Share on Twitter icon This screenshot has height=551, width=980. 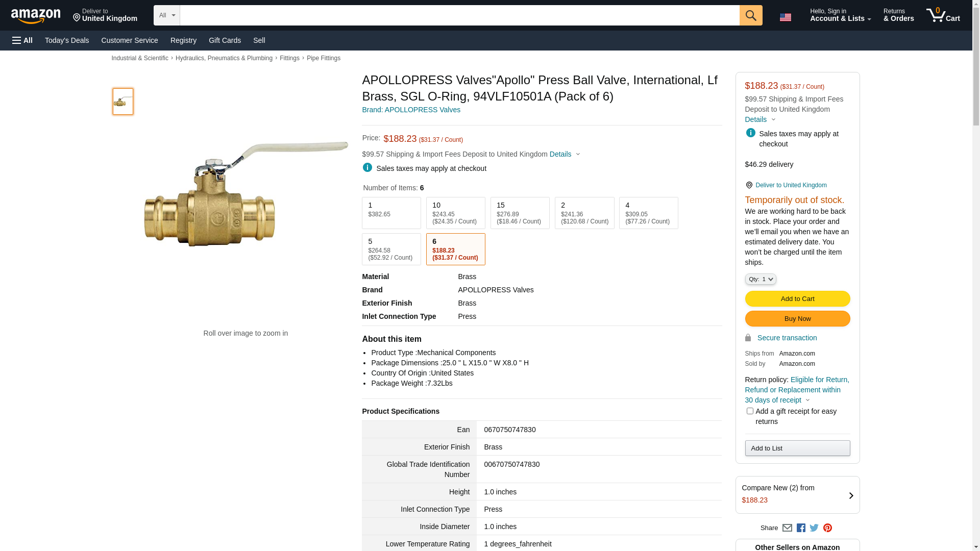(814, 528)
